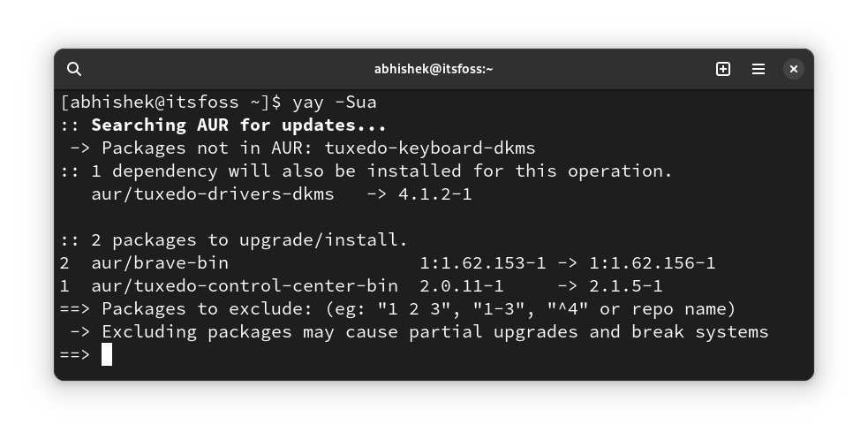Click version 1:1.62.156-1 of brave-bin
Image resolution: width=868 pixels, height=440 pixels.
(x=653, y=263)
